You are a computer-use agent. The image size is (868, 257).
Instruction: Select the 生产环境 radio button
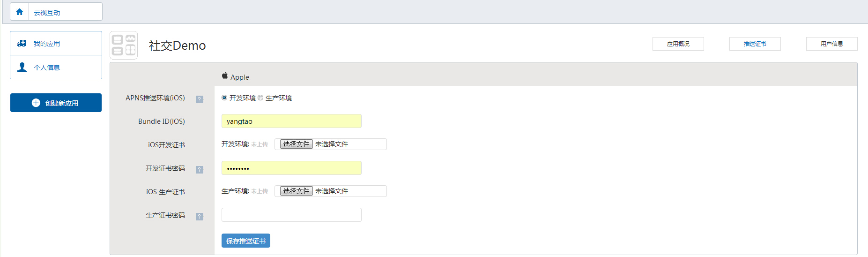tap(260, 98)
